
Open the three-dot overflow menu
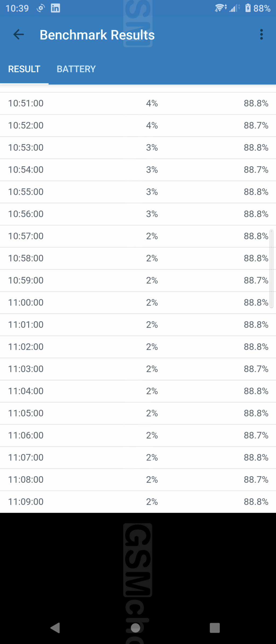261,35
